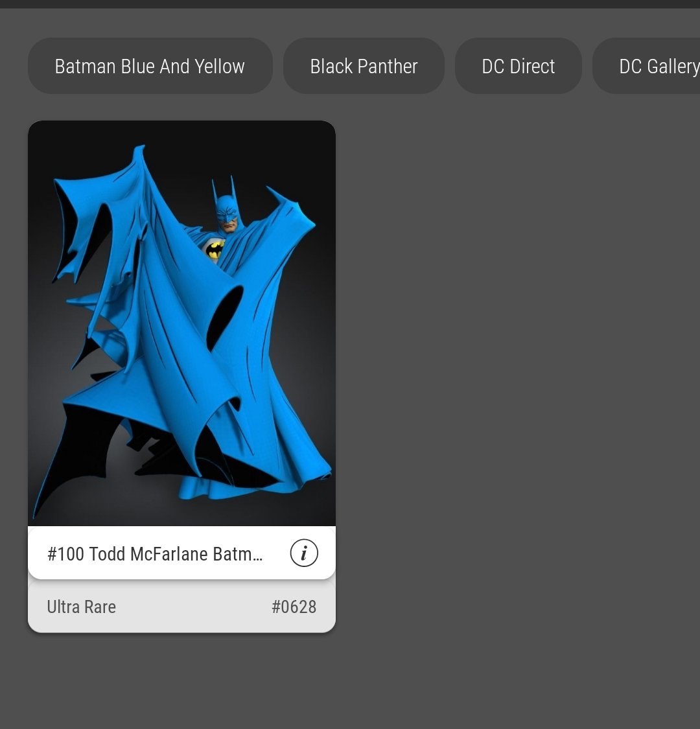Click the '#0628' serial number
The height and width of the screenshot is (729, 700).
[294, 607]
